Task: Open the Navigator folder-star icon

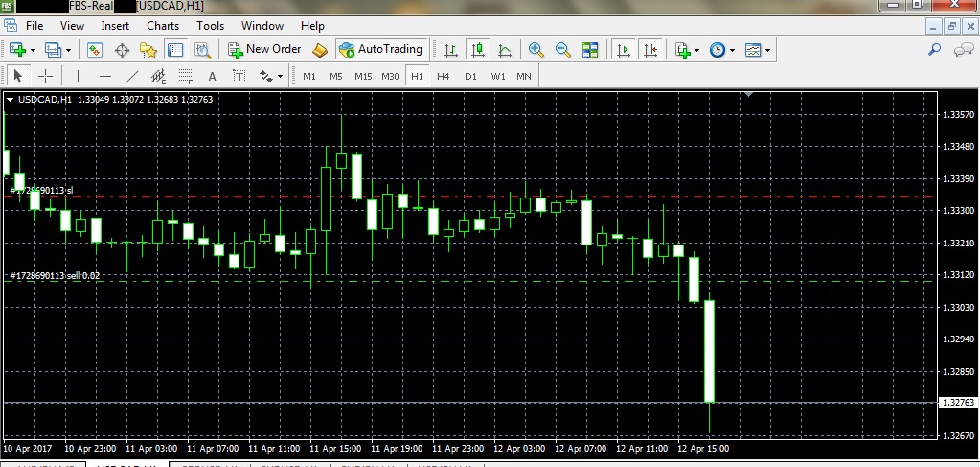Action: (x=148, y=50)
